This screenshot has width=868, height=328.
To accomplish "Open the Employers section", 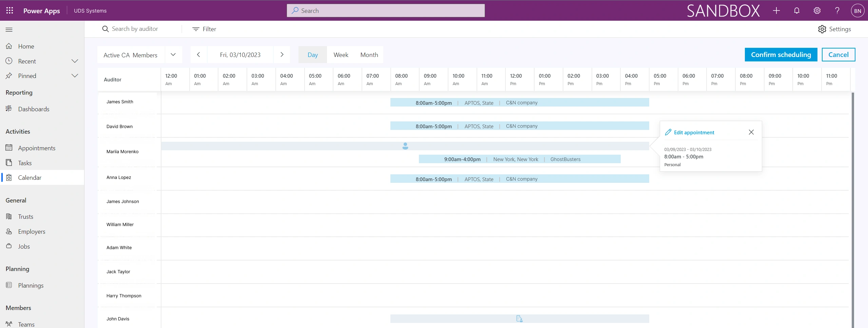I will tap(32, 231).
